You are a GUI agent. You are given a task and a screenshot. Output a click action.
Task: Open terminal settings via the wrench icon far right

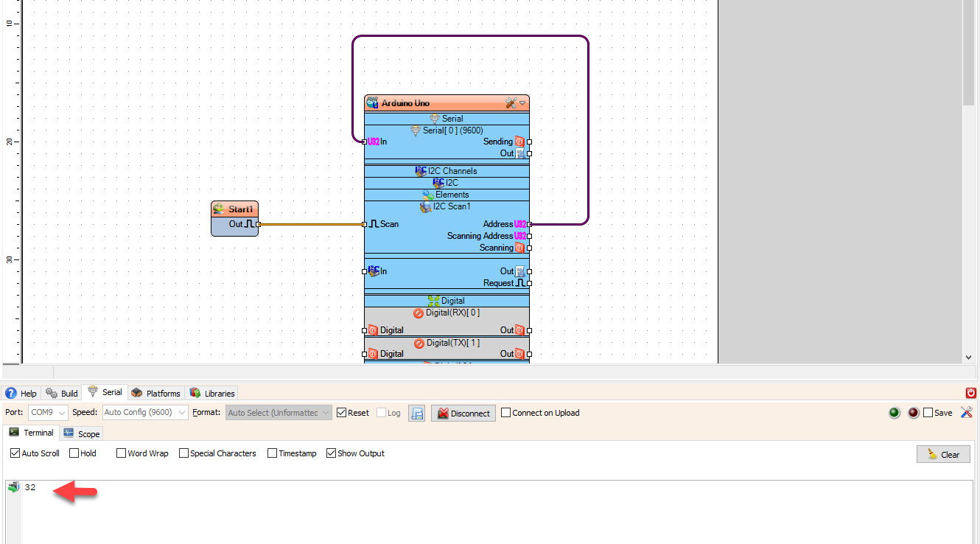pos(966,413)
